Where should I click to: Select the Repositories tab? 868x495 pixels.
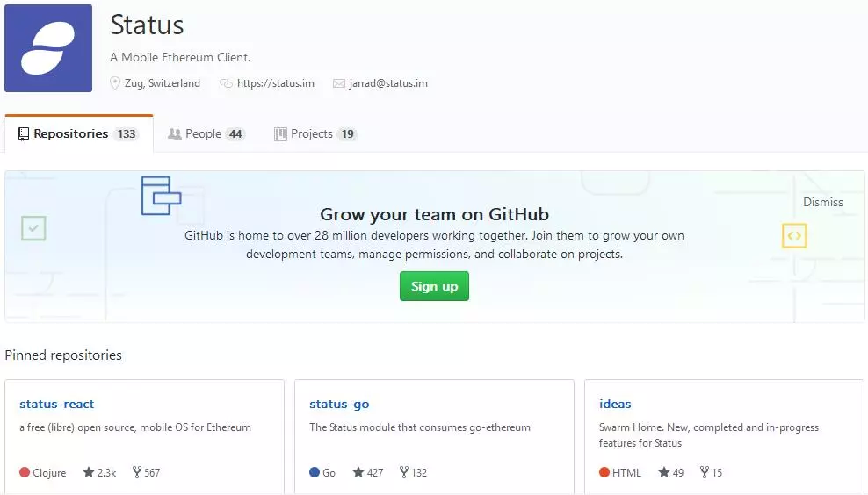(x=78, y=134)
